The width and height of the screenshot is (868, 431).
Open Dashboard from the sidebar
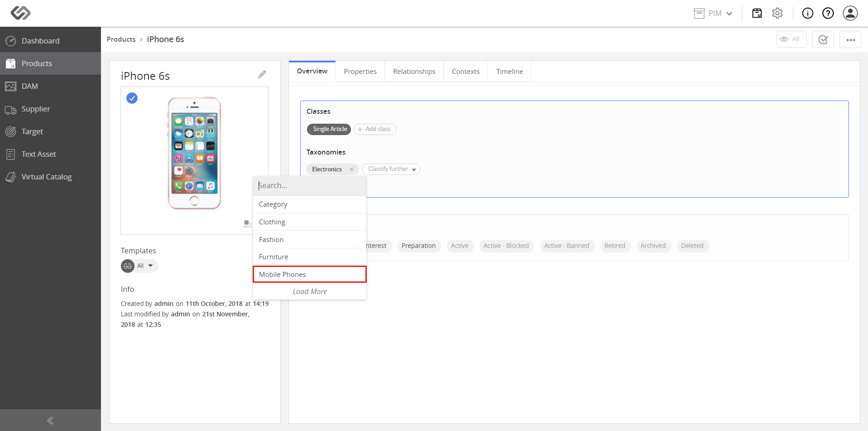50,41
